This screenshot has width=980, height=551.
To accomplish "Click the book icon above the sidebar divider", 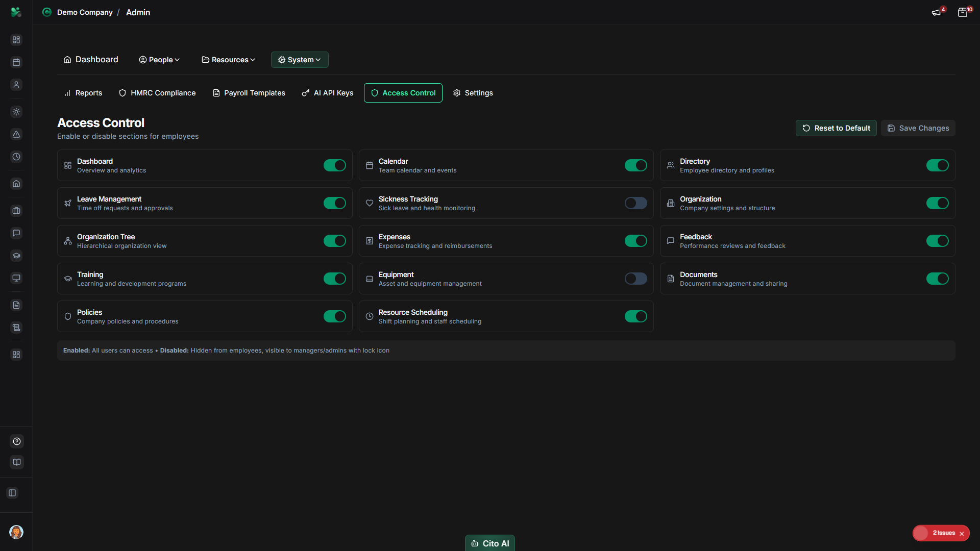I will tap(16, 462).
